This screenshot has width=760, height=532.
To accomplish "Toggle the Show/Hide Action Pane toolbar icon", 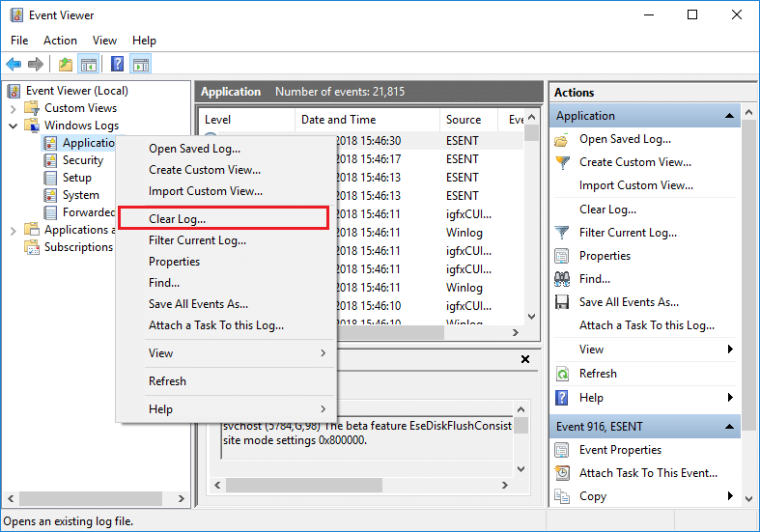I will [x=141, y=64].
